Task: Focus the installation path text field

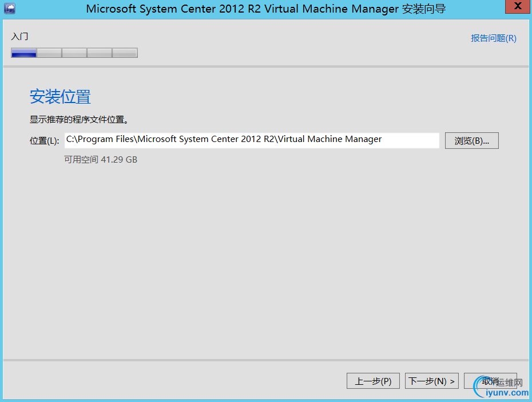Action: pyautogui.click(x=252, y=140)
